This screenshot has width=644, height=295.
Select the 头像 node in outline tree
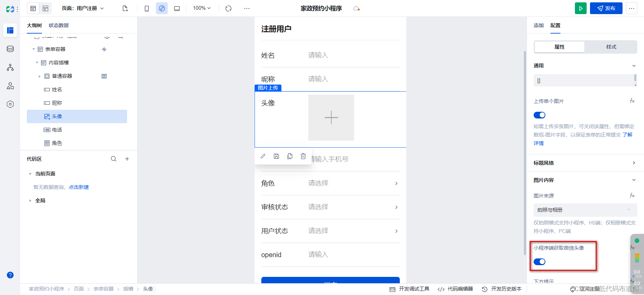point(77,116)
